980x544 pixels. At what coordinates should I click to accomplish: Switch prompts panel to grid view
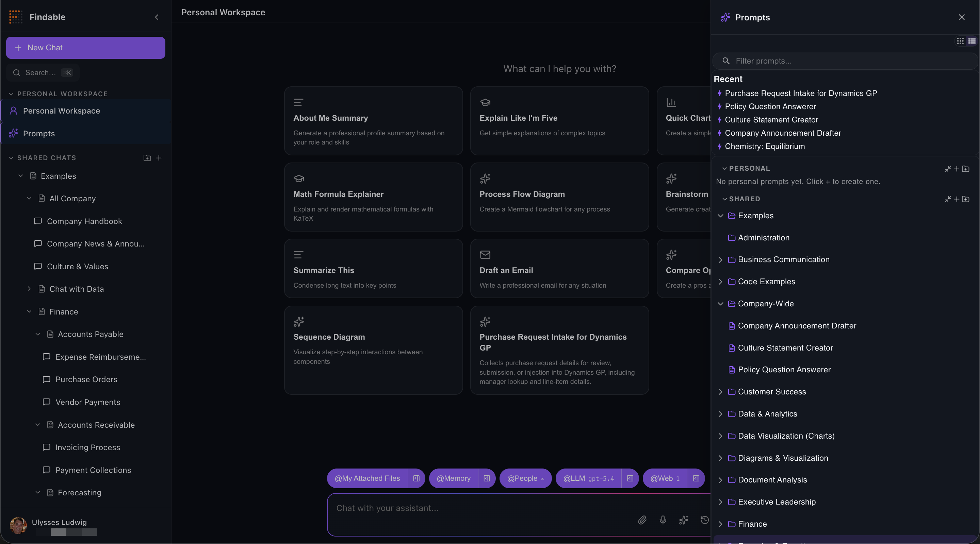(x=960, y=41)
